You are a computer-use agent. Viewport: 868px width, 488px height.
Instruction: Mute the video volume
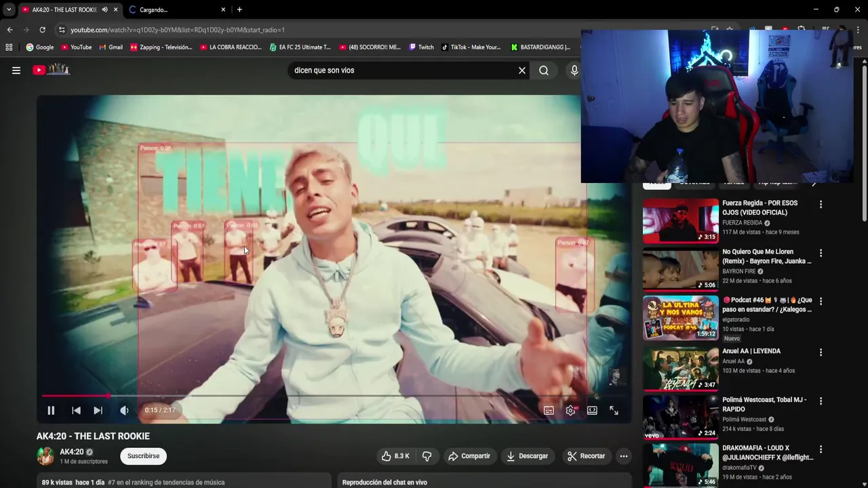click(124, 410)
